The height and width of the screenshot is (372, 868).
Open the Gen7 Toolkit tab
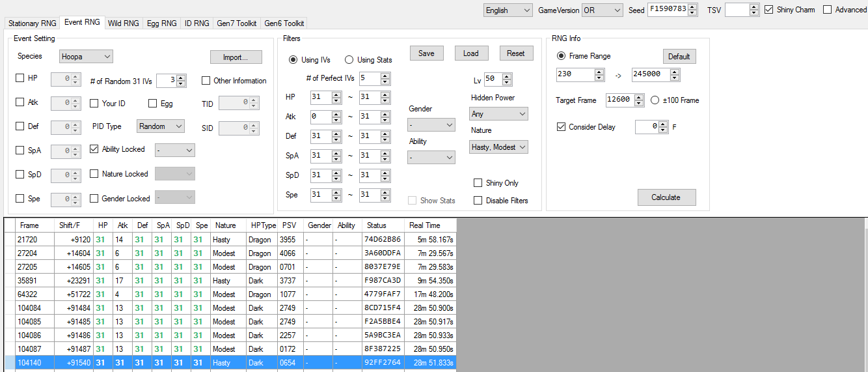click(x=236, y=23)
